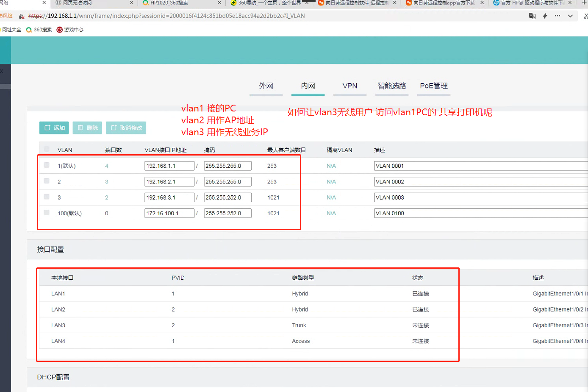Screen dimensions: 588x392
Task: Click the IP field showing 172.16.100.1
Action: coord(169,213)
